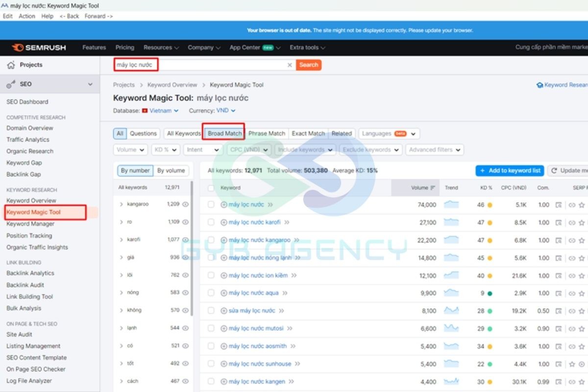Click the link icon in 22,200 volume row
This screenshot has width=588, height=392.
[x=571, y=240]
